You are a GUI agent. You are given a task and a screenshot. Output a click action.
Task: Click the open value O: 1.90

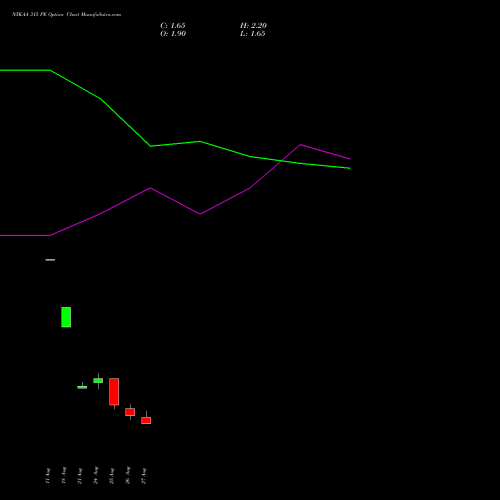[x=173, y=34]
